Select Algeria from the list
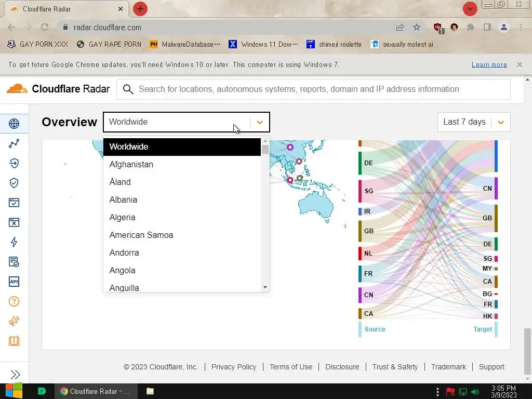The height and width of the screenshot is (399, 532). click(182, 217)
